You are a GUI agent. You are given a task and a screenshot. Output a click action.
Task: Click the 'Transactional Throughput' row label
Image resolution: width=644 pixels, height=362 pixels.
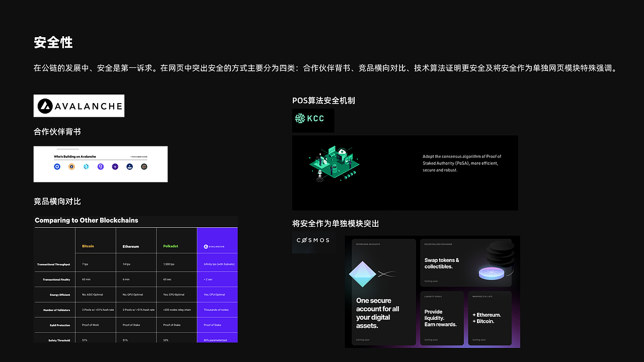[x=53, y=264]
